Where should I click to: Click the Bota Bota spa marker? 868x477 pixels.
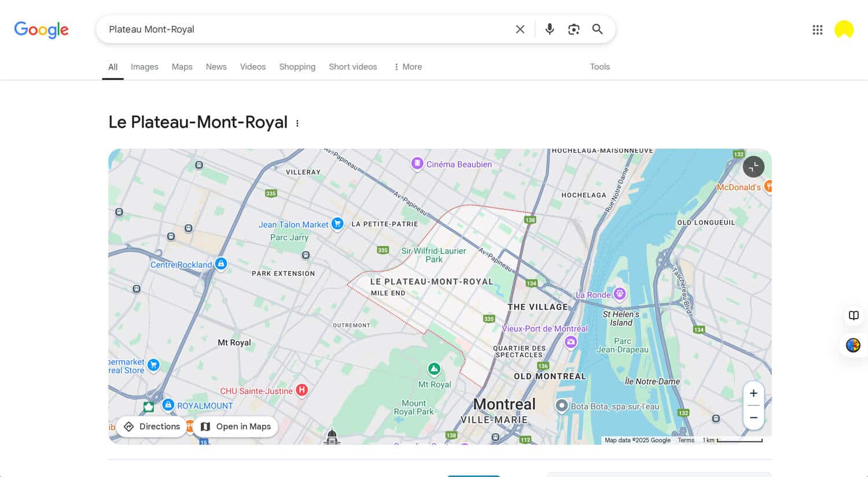[x=561, y=406]
